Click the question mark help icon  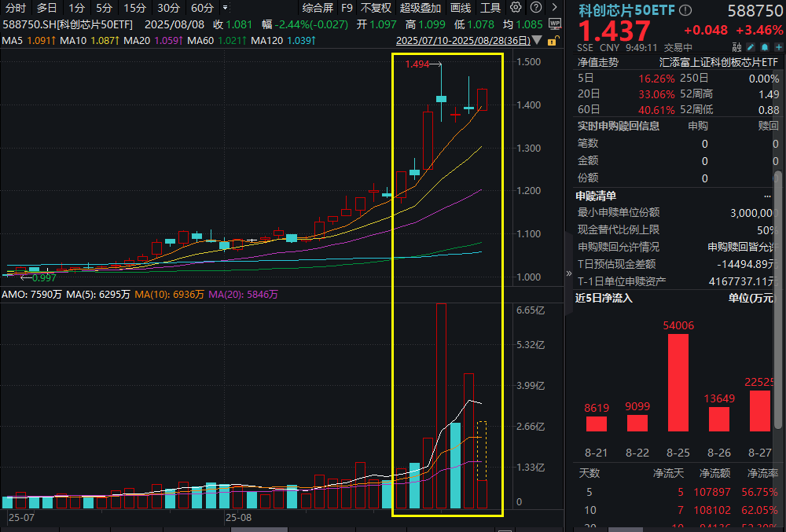[536, 8]
